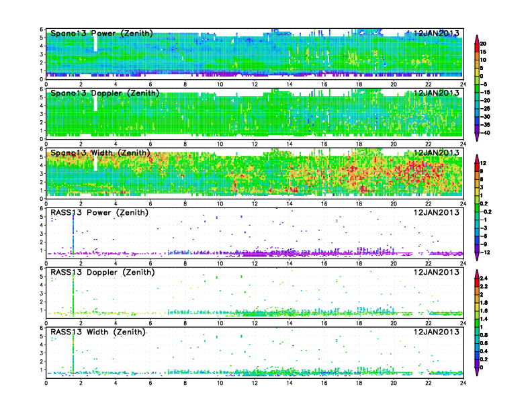Click the 'RASS13 Doppler (Zenith)' panel title

pyautogui.click(x=103, y=272)
